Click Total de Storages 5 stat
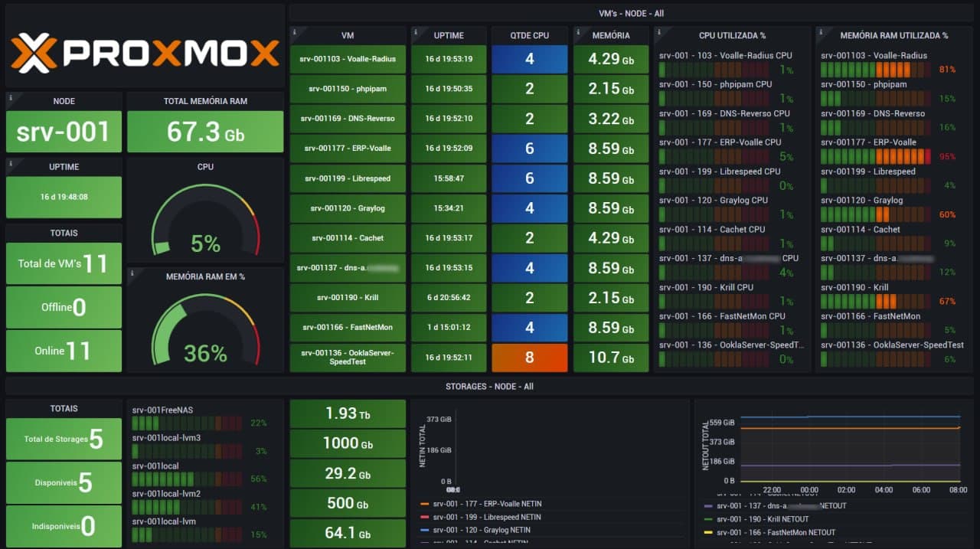Screen dimensions: 980x549 coord(64,439)
